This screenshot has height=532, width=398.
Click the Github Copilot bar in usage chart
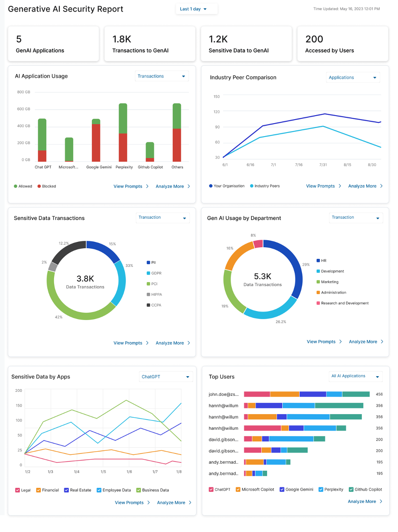pos(150,152)
